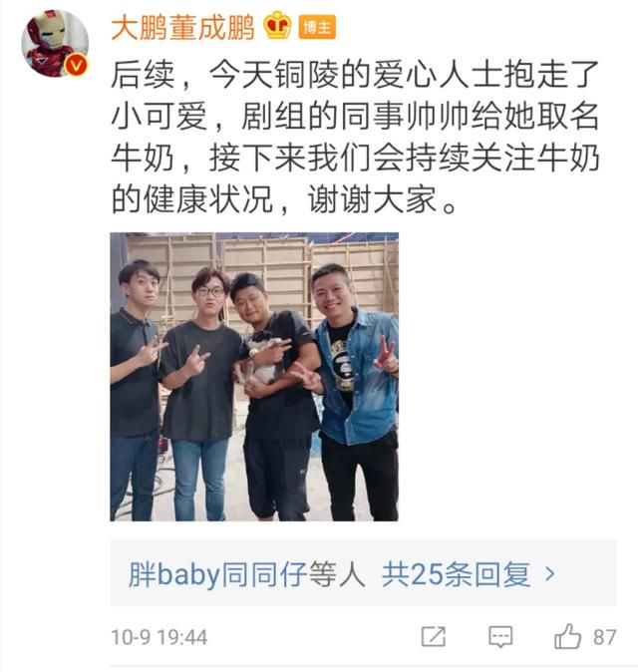Viewport: 638px width, 672px height.
Task: Click the orange verified V badge
Action: coord(77,66)
